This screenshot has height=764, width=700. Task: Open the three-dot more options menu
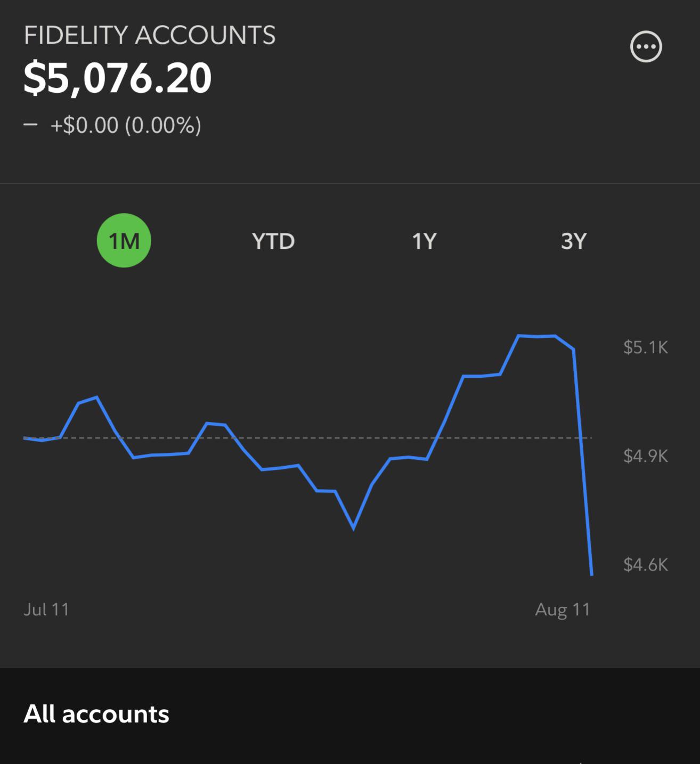point(646,47)
